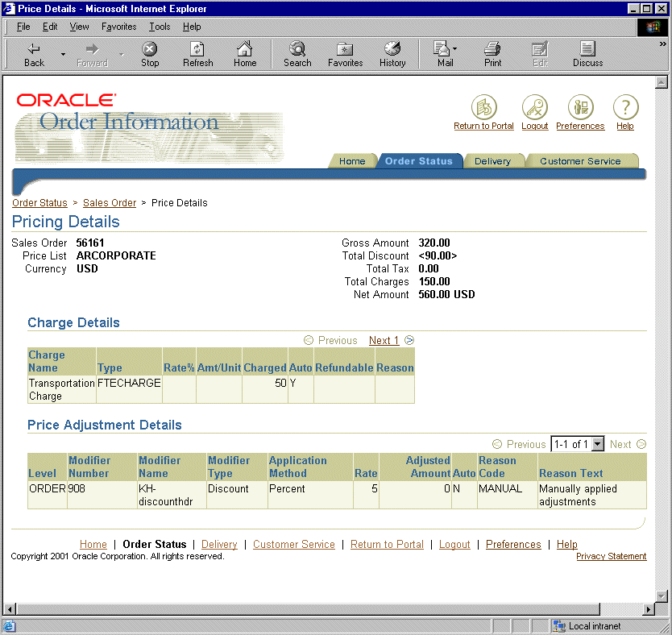The image size is (672, 635).
Task: Click the Next 1 arrow icon in Charge Details
Action: coord(409,340)
